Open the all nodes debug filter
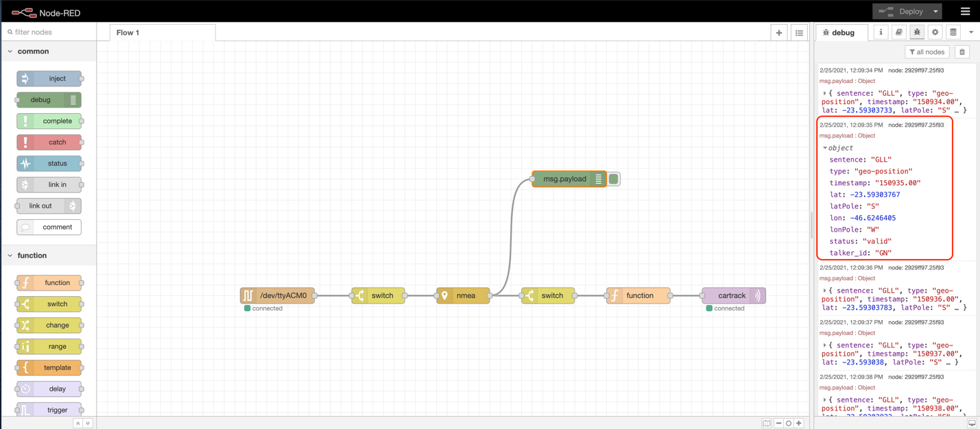The width and height of the screenshot is (980, 429). tap(927, 52)
